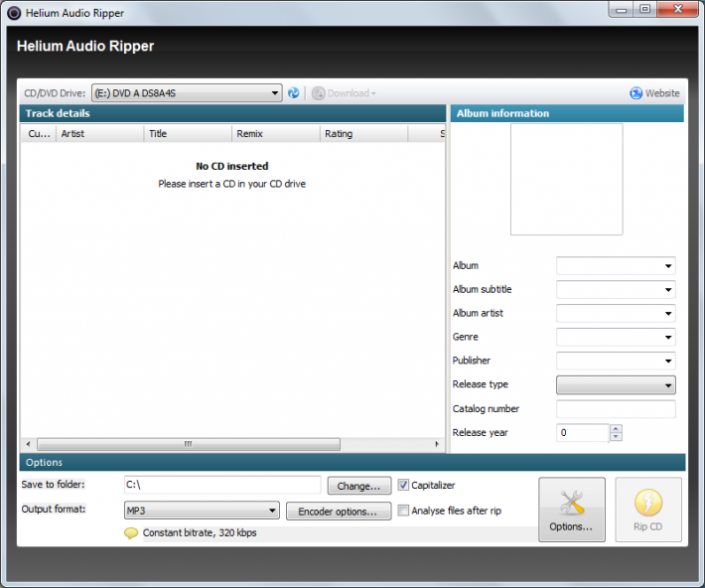
Task: Click the Download toolbar button
Action: (344, 93)
